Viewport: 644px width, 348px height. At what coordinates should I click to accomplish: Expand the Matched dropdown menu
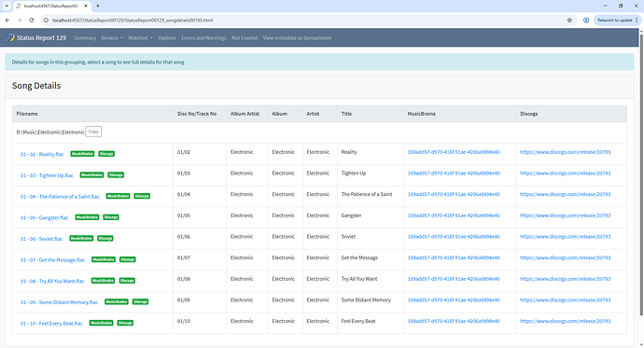click(x=140, y=37)
